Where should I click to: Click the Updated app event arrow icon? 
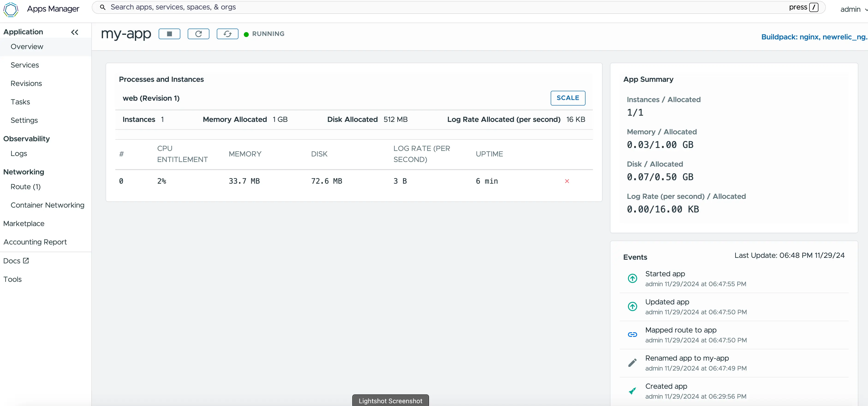click(x=633, y=306)
